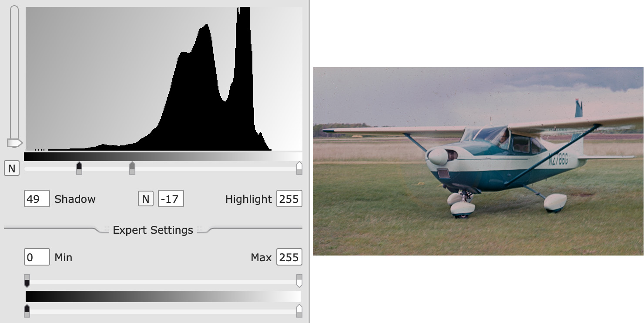Viewport: 644px width, 323px height.
Task: Select the white highlight handle under the histogram
Action: 299,168
